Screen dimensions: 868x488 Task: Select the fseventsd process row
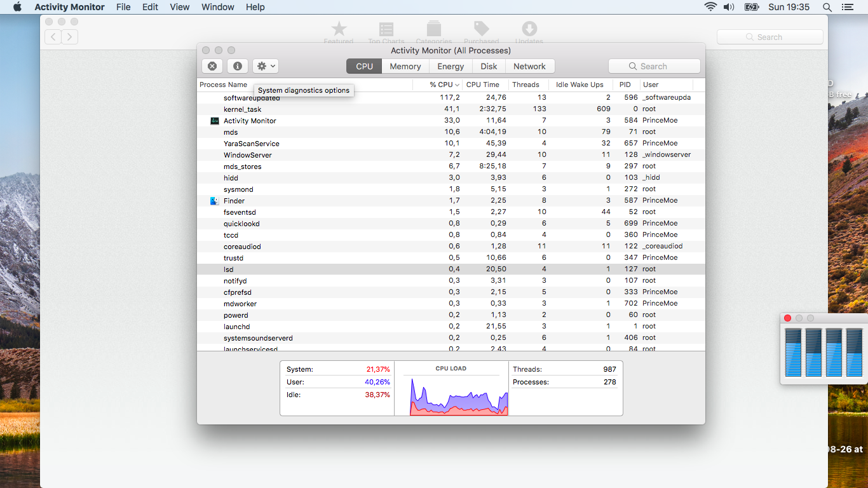point(451,212)
